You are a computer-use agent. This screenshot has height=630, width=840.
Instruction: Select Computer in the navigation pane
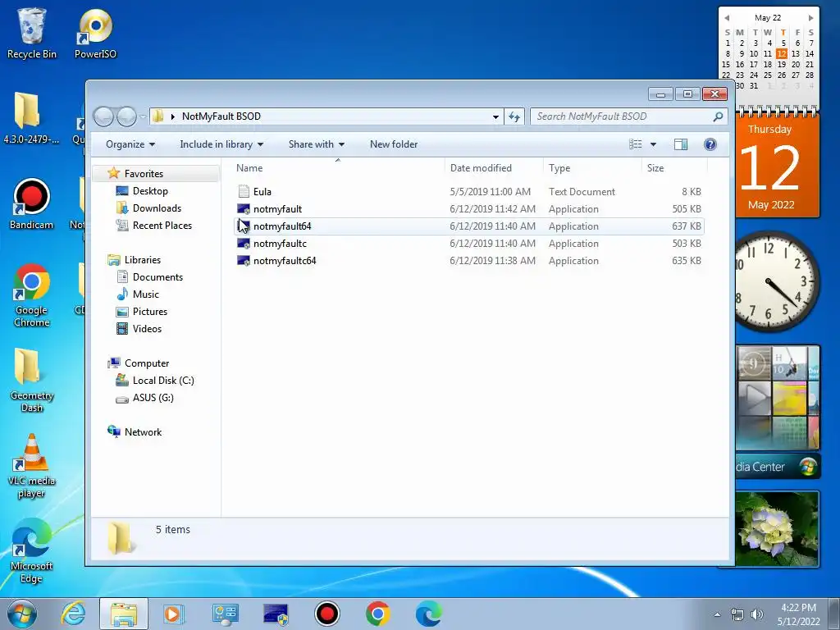pos(147,363)
